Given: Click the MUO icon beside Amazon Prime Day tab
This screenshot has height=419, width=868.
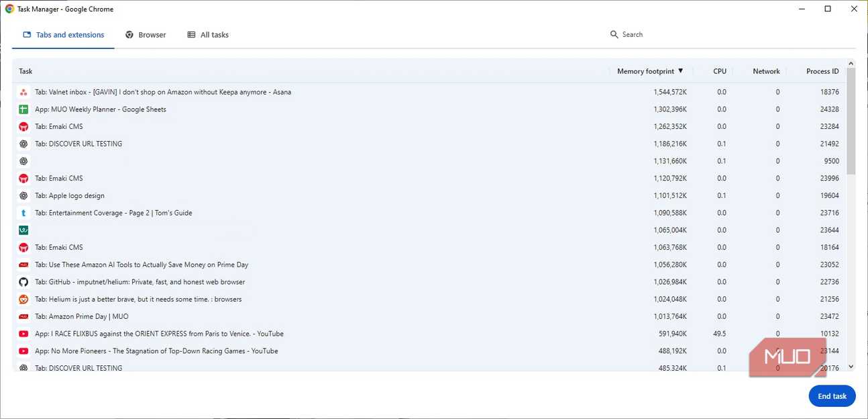Looking at the screenshot, I should coord(23,316).
